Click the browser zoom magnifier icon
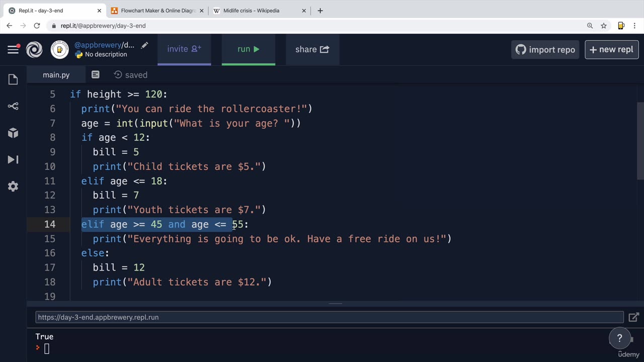Screen dimensions: 644x362 [x=590, y=26]
